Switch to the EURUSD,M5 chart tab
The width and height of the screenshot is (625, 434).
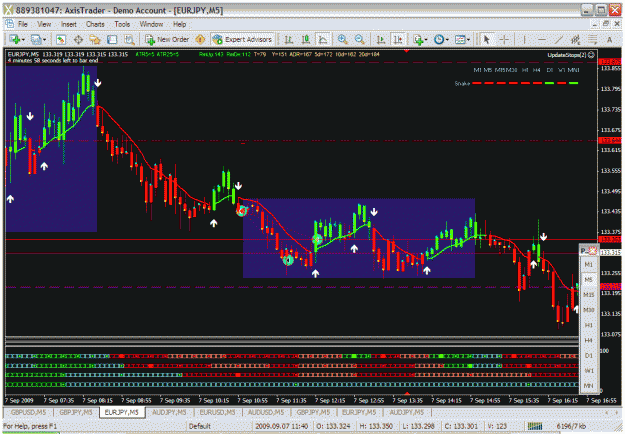(217, 412)
